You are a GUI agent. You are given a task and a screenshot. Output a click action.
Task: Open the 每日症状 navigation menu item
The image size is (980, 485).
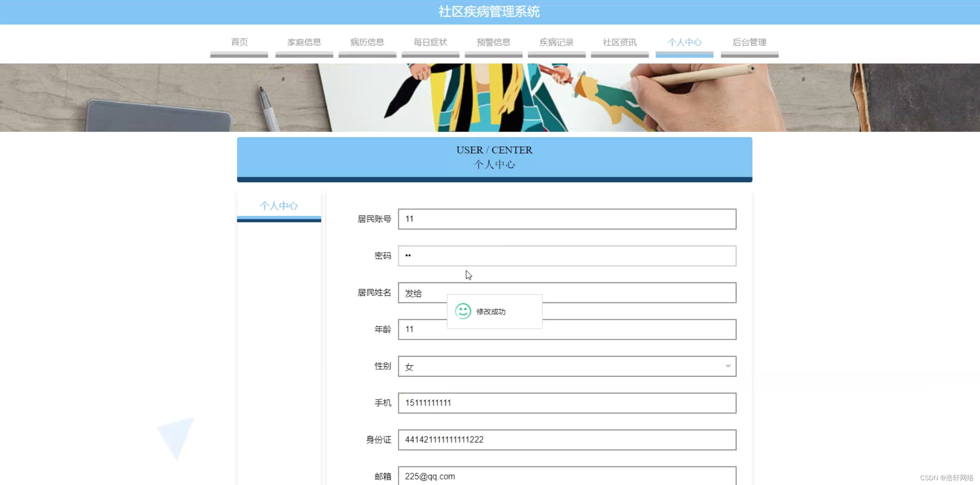[x=430, y=42]
